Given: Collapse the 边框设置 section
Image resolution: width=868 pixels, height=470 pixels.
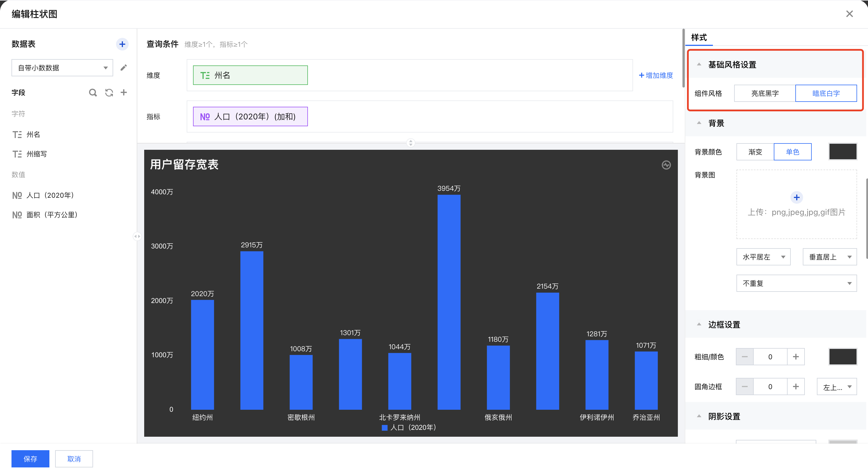Looking at the screenshot, I should click(699, 325).
